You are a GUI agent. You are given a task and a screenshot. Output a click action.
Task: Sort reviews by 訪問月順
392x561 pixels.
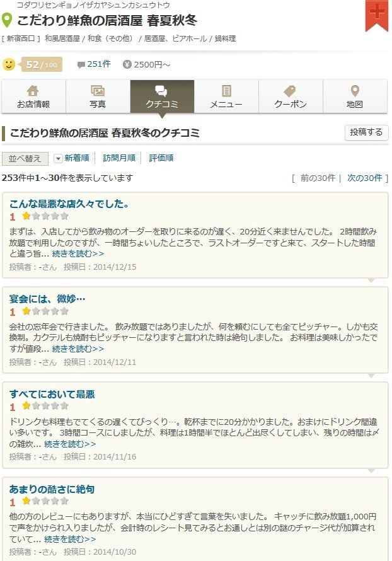point(119,158)
